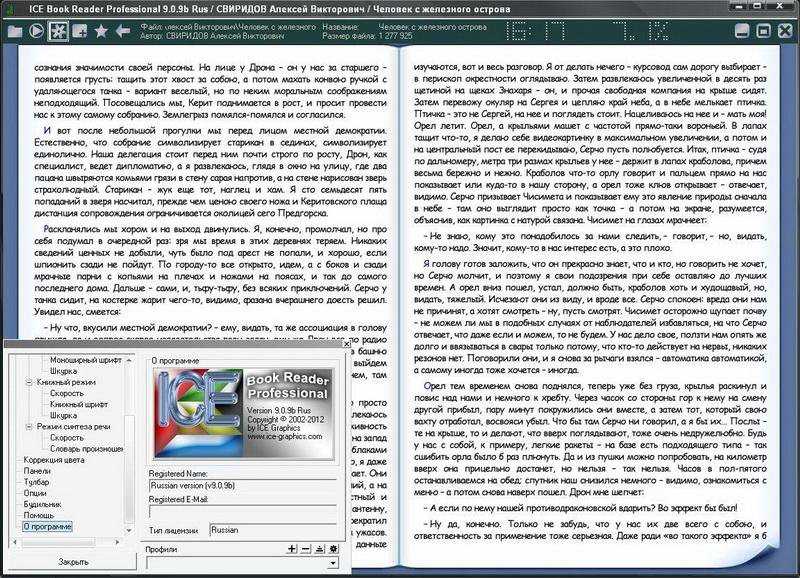Click the Автор: СВИРИДОВ Алексей Викторович info
This screenshot has width=800, height=578.
(x=212, y=36)
